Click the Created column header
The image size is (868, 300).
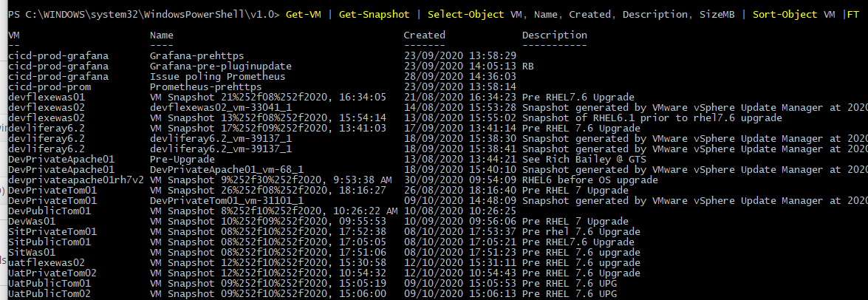(425, 35)
